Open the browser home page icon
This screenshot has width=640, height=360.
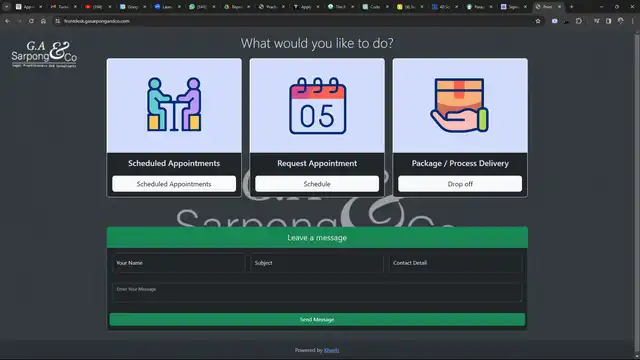point(43,21)
